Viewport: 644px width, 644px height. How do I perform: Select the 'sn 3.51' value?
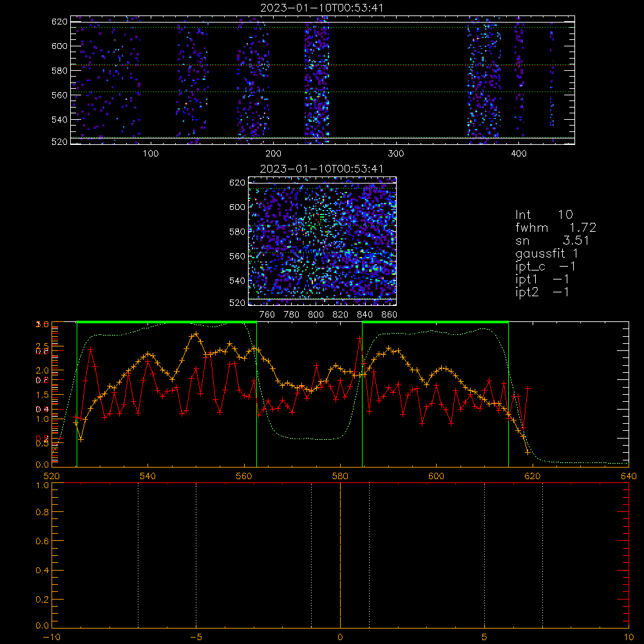(x=552, y=240)
